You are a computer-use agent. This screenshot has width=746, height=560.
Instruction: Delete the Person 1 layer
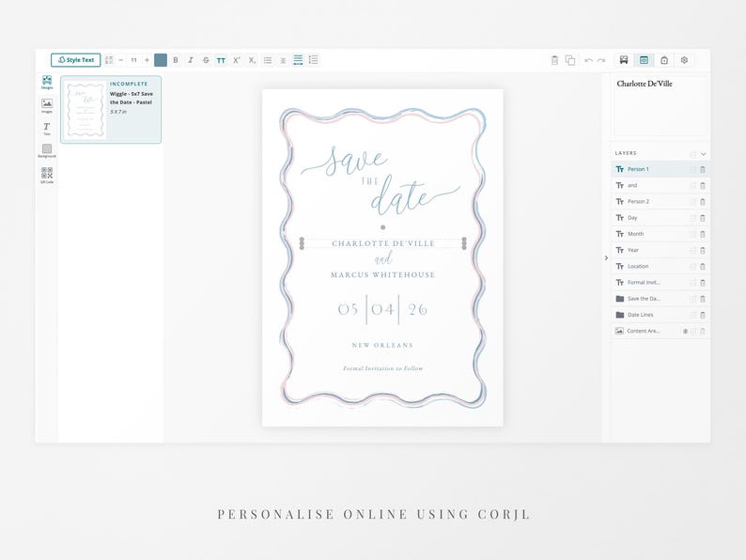click(x=703, y=169)
